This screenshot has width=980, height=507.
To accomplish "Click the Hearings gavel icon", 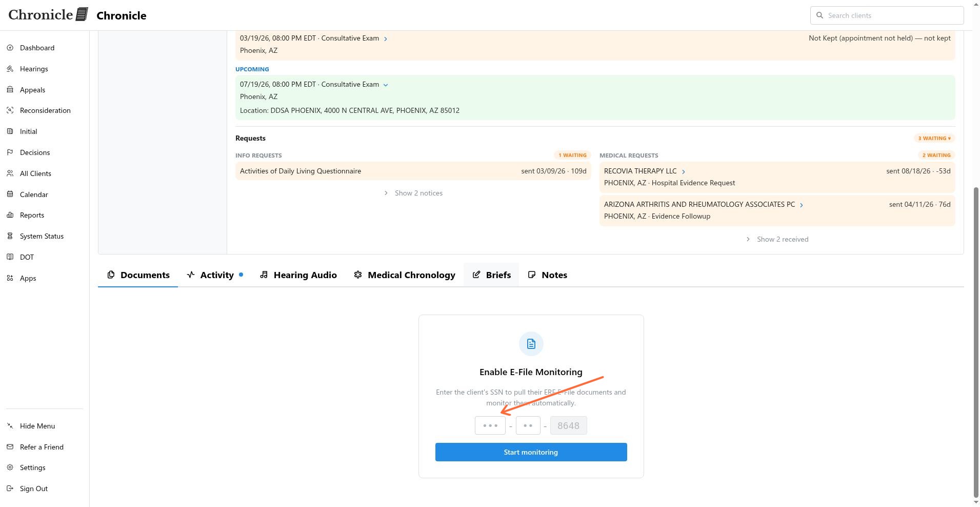I will pyautogui.click(x=10, y=69).
